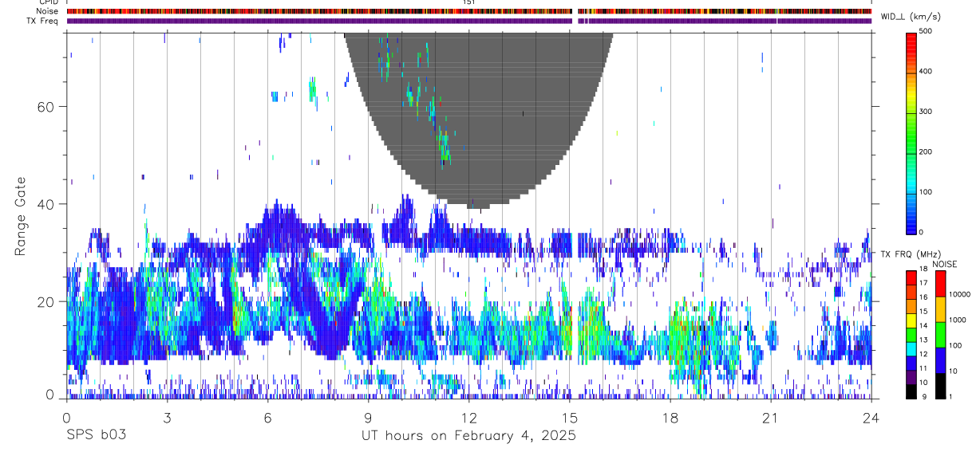The height and width of the screenshot is (452, 980).
Task: Click the '18' value on TX frequency legend
Action: (923, 269)
